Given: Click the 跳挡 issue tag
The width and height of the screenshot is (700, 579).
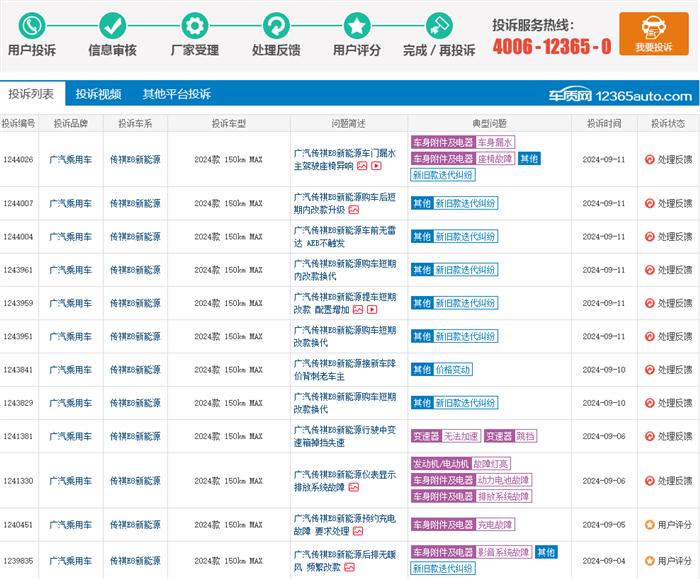Looking at the screenshot, I should (x=525, y=436).
